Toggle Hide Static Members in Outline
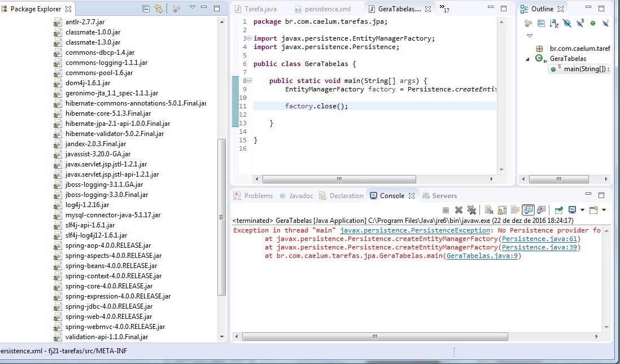This screenshot has height=364, width=620. pos(580,24)
